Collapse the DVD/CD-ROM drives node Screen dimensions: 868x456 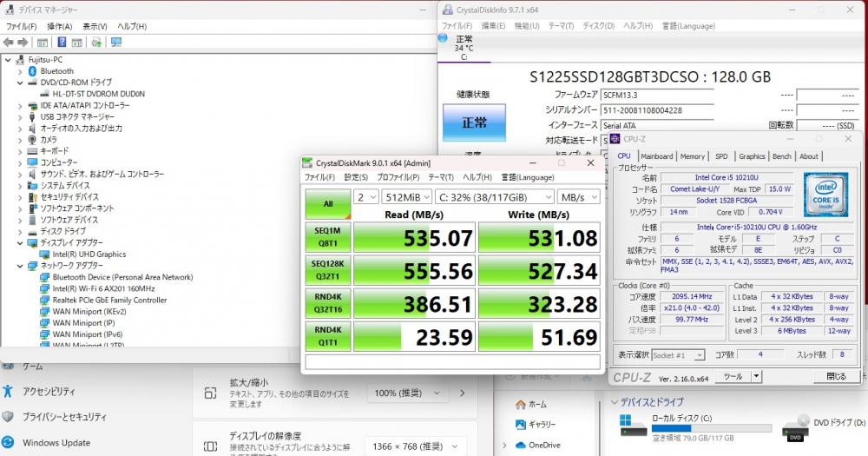20,83
